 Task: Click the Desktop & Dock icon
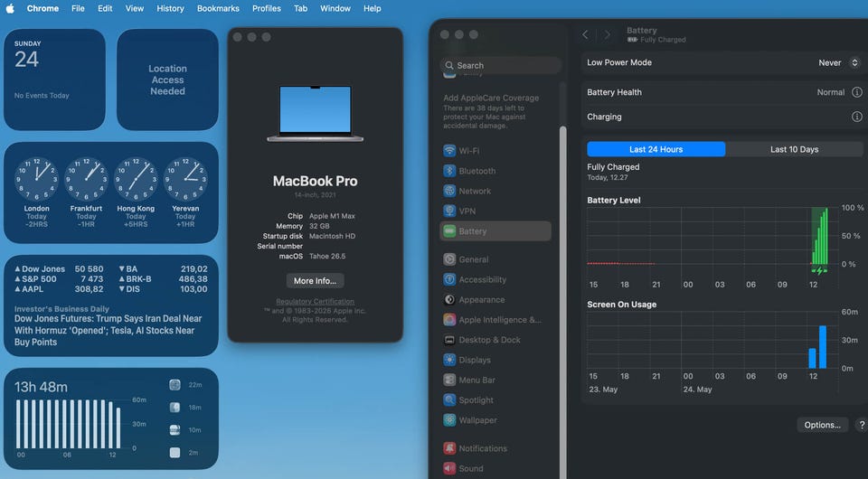coord(449,340)
